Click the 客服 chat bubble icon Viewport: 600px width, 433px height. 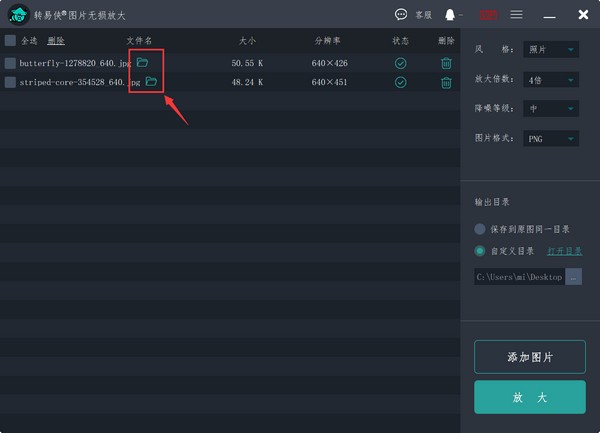coord(402,15)
